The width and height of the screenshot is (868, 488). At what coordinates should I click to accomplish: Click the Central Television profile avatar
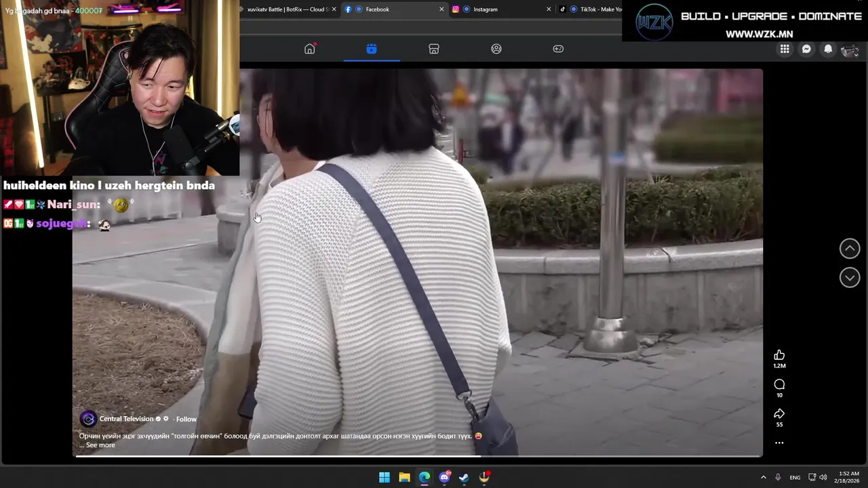click(x=87, y=419)
